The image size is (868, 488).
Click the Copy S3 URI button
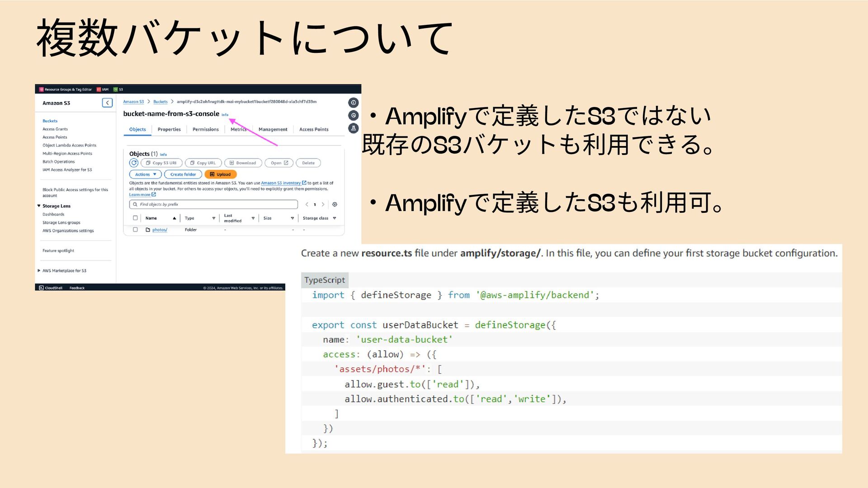point(161,163)
